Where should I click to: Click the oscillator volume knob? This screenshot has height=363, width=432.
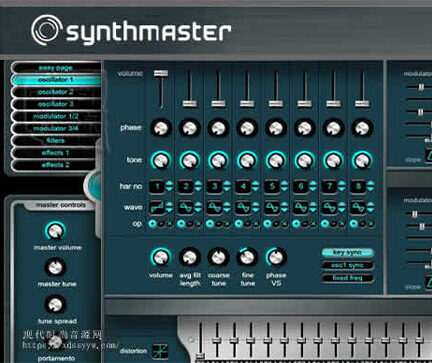click(161, 257)
